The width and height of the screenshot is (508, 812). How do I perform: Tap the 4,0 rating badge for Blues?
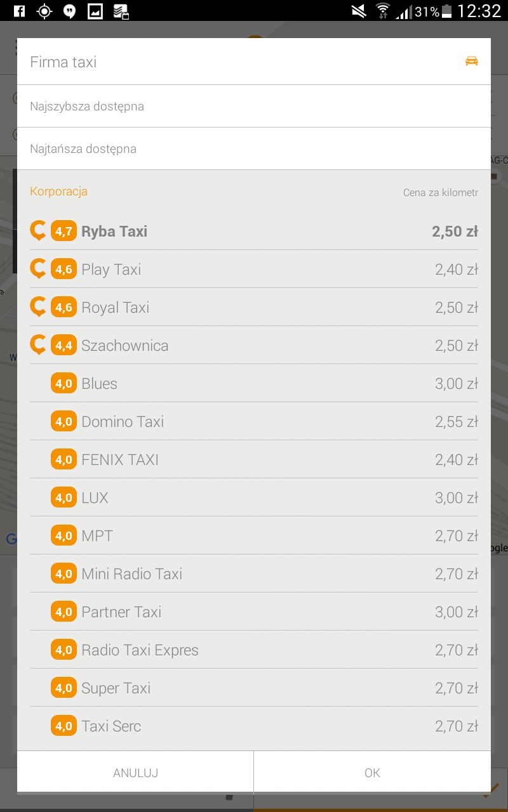pyautogui.click(x=63, y=383)
